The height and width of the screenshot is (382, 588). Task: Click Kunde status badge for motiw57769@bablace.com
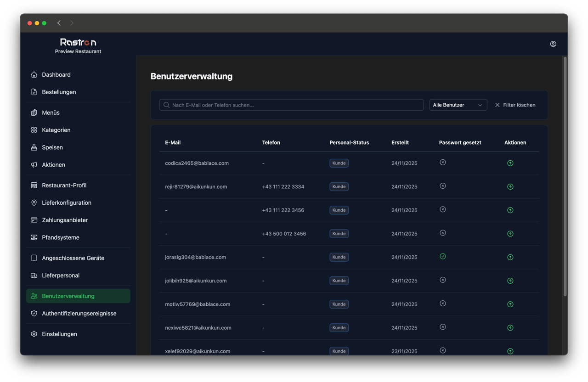(339, 304)
